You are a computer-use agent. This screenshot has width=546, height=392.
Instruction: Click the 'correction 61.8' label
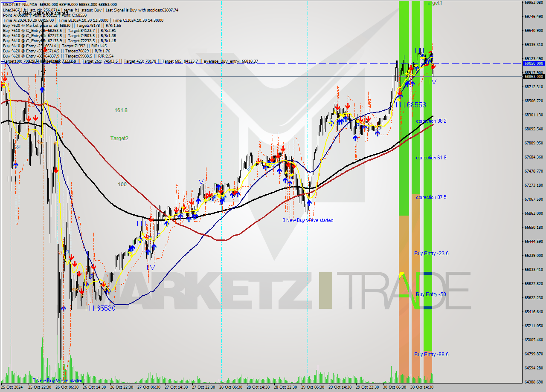[431, 158]
